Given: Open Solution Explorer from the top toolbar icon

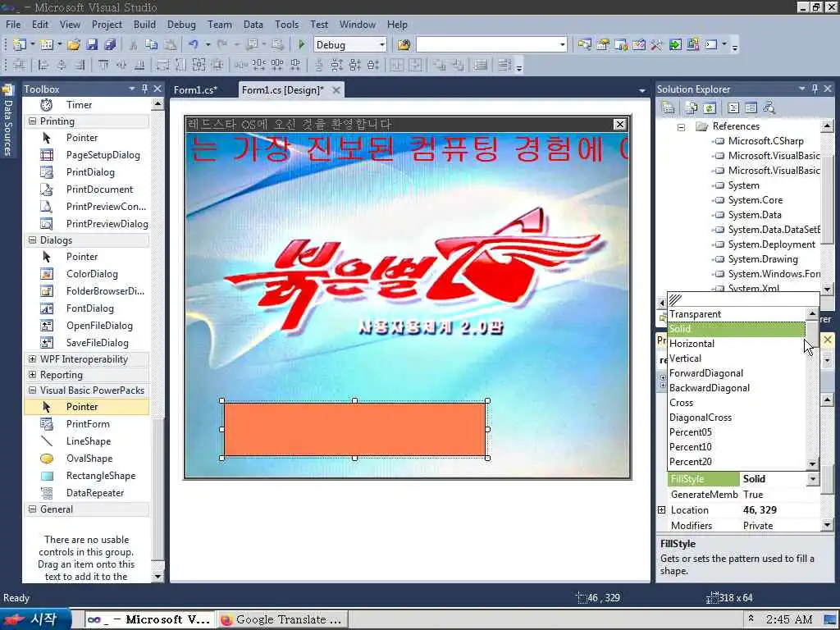Looking at the screenshot, I should click(x=584, y=45).
